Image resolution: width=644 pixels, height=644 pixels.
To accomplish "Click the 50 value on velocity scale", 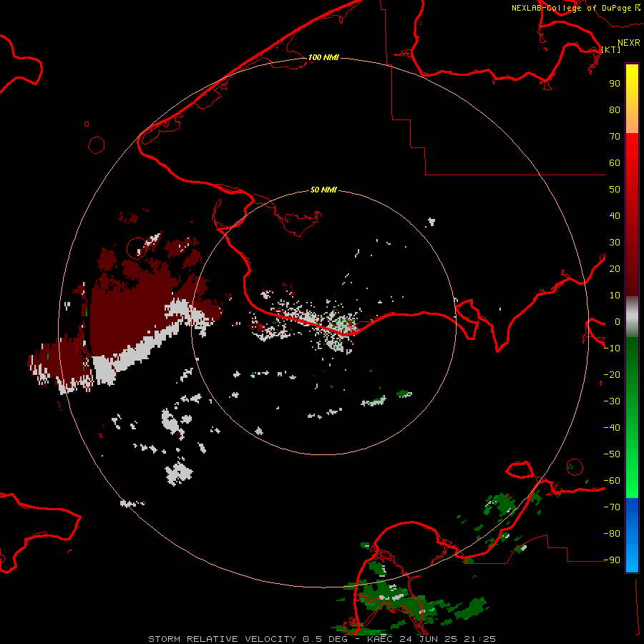I will point(615,190).
